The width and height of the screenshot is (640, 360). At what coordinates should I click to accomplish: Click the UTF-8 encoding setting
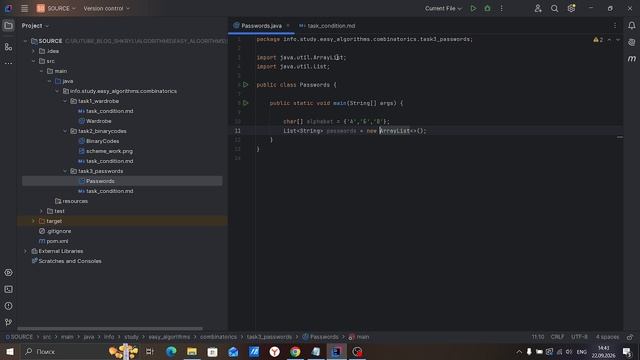click(x=579, y=337)
